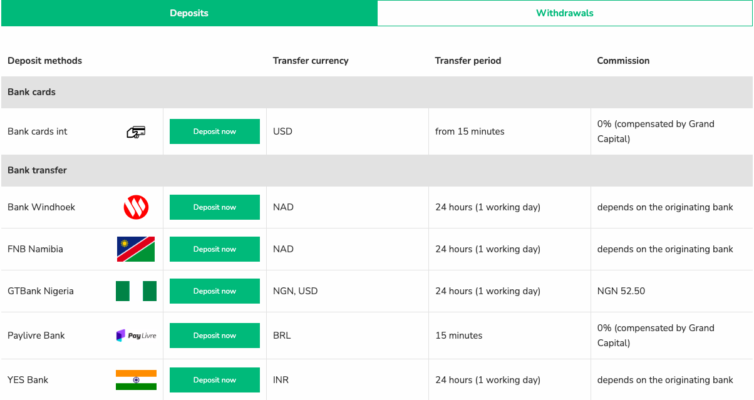Click FNB Namibia's 24 hours transfer period
Image resolution: width=754 pixels, height=400 pixels.
pyautogui.click(x=488, y=249)
